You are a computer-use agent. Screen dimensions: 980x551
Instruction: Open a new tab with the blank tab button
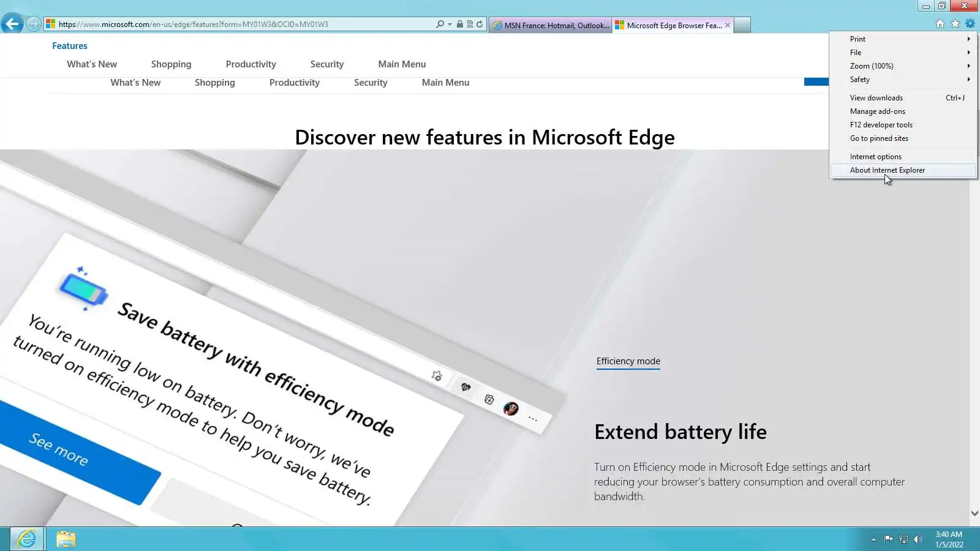pos(742,25)
